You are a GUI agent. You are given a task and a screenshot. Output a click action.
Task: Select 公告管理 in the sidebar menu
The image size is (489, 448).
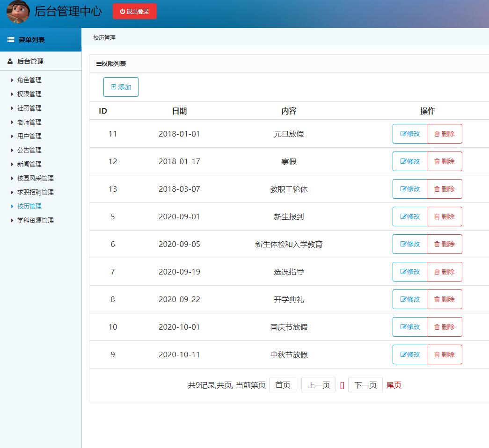[29, 150]
